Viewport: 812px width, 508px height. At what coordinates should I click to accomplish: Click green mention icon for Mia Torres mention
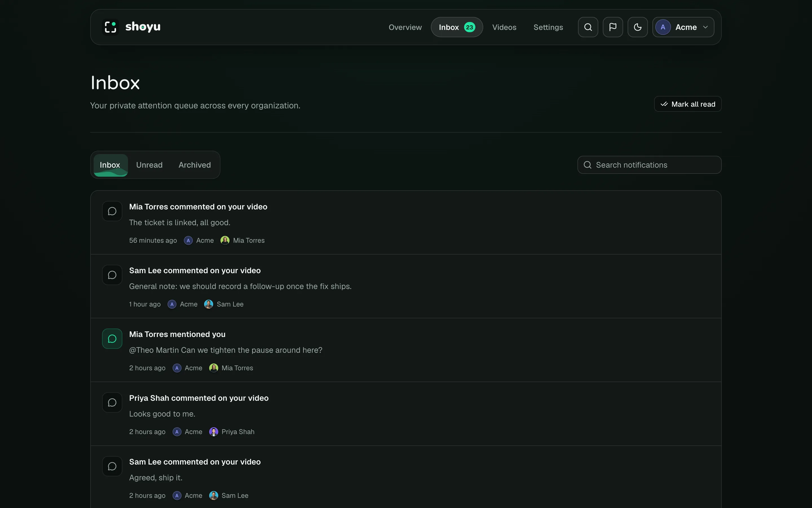(x=112, y=339)
